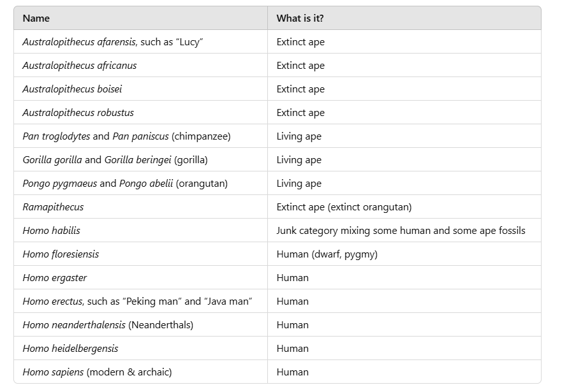Click the Ramapithecus name cell
The image size is (569, 392).
[141, 207]
